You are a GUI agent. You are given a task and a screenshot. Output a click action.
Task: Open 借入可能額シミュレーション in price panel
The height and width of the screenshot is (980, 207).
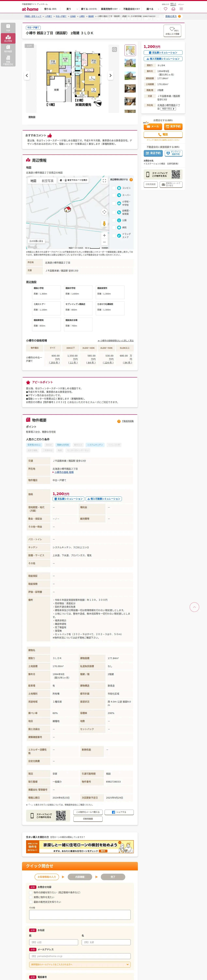click(x=163, y=59)
